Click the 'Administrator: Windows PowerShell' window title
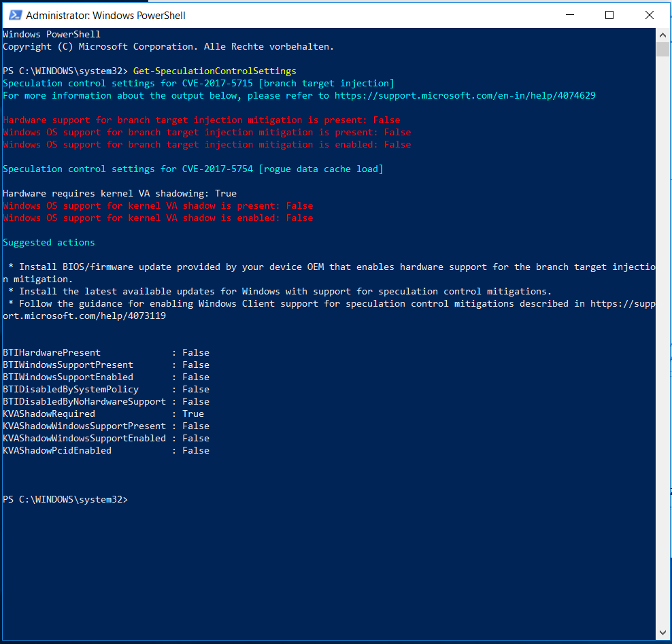Viewport: 672px width, 644px height. [x=105, y=16]
